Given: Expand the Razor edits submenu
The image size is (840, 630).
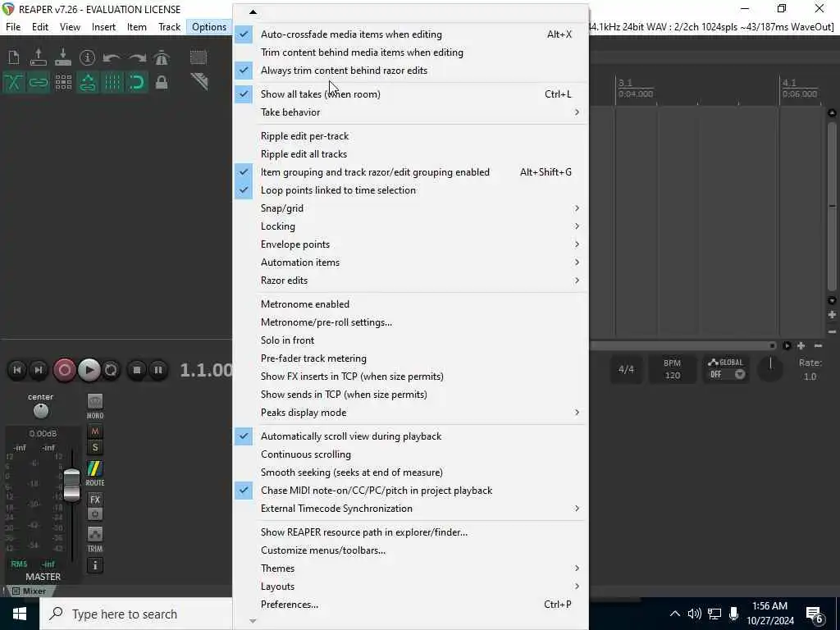Looking at the screenshot, I should (410, 281).
